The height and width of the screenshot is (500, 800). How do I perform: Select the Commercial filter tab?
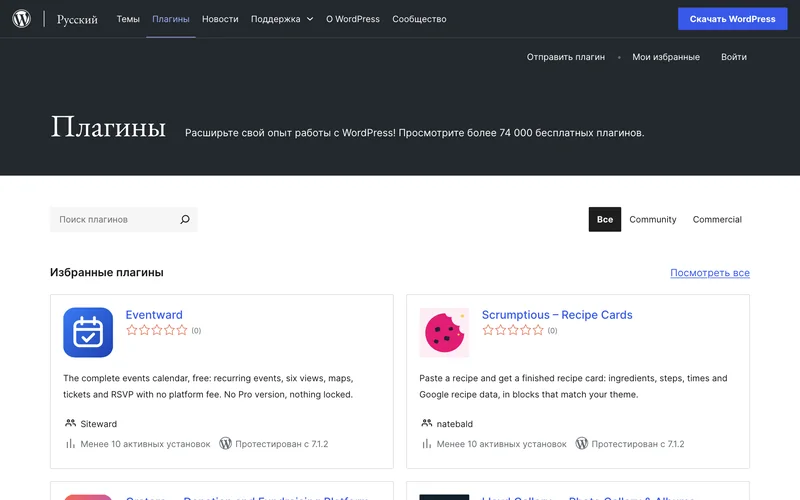point(717,219)
